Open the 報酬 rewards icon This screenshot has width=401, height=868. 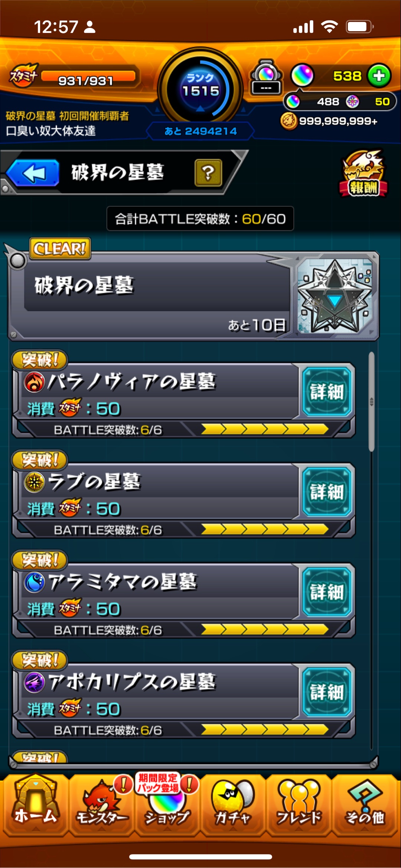pos(363,174)
